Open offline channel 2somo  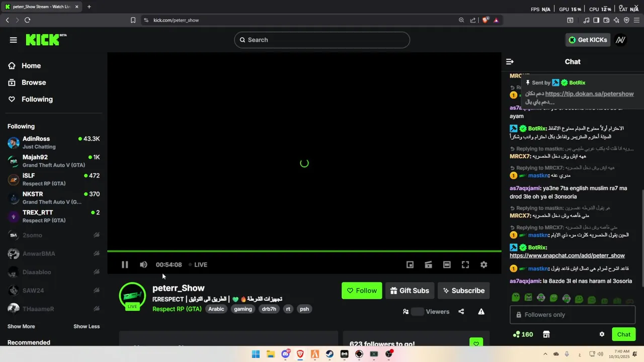(x=53, y=235)
